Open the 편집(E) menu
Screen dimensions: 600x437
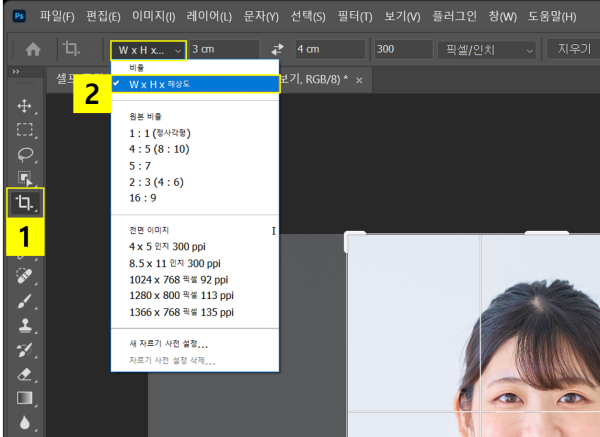pyautogui.click(x=103, y=16)
